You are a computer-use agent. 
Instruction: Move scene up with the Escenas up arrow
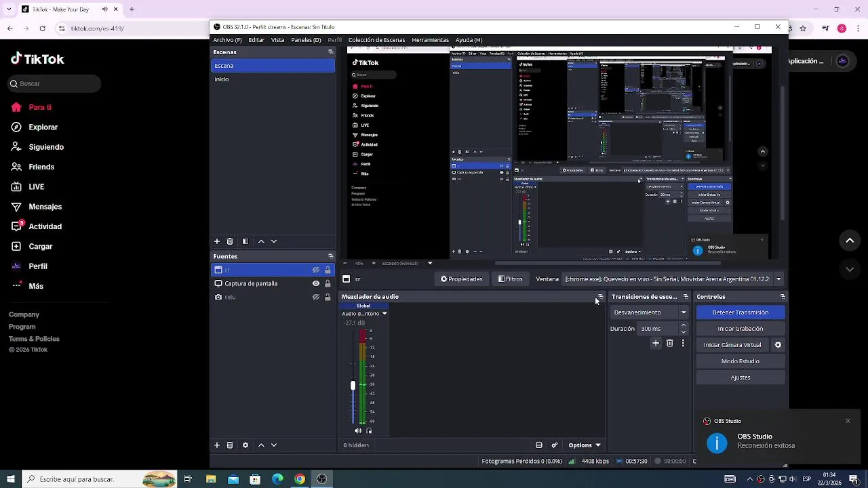pos(261,241)
